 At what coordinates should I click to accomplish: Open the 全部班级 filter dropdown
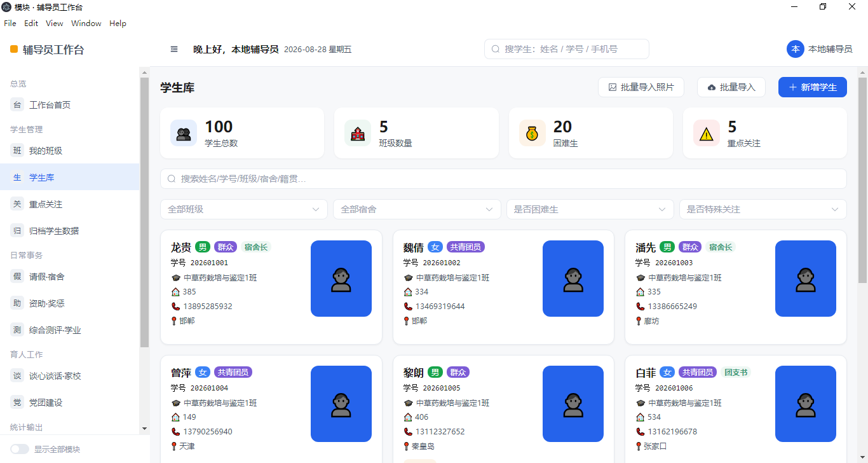(244, 209)
